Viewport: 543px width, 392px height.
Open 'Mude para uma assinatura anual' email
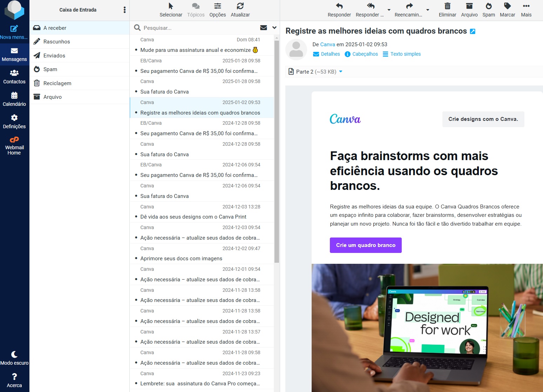(202, 45)
